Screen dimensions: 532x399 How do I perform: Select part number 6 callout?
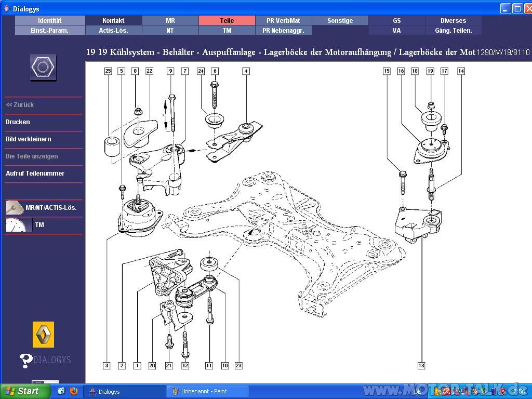point(215,71)
